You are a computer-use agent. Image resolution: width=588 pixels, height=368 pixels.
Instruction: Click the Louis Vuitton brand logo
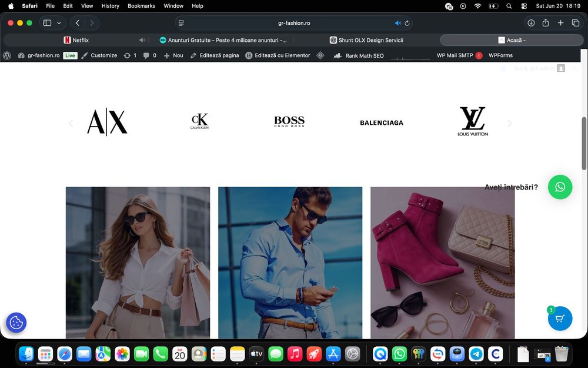pyautogui.click(x=473, y=121)
